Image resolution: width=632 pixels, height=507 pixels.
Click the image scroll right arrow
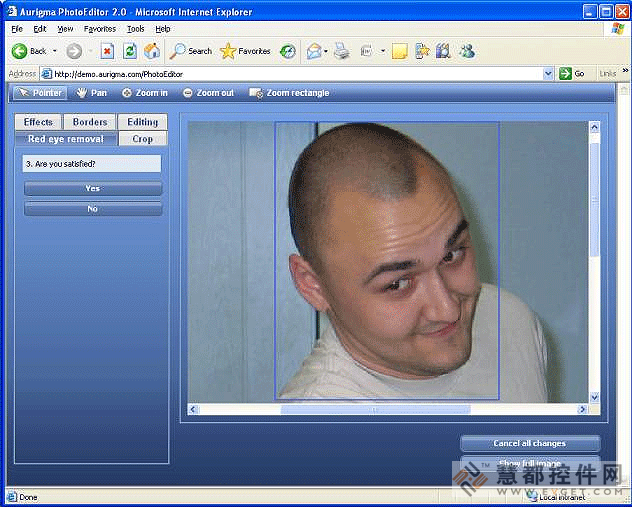[x=582, y=409]
